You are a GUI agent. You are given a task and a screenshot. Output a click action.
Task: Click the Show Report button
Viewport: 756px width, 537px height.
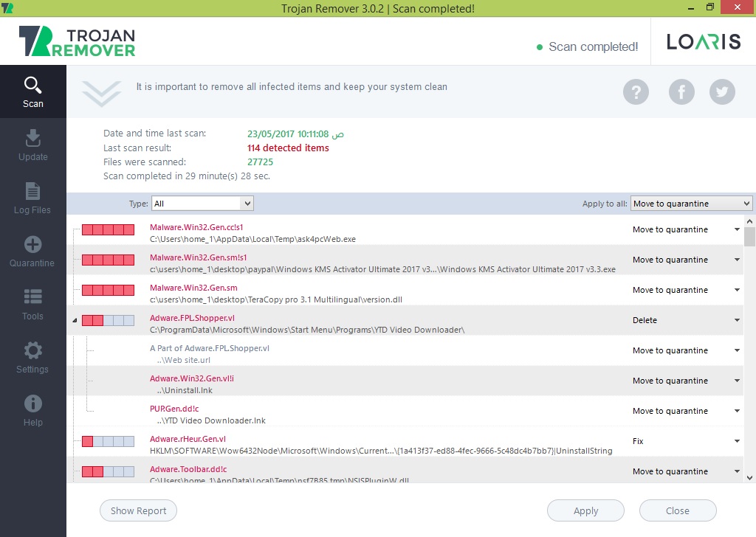point(138,510)
